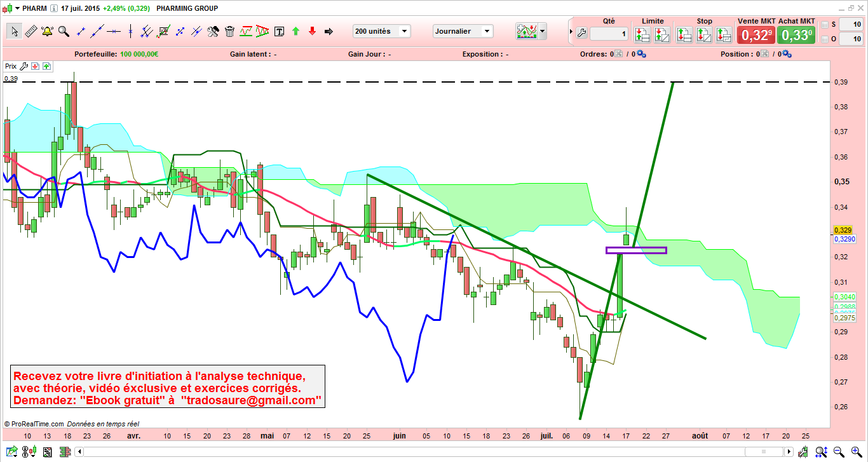Click the wrench icon beside Prix label
The width and height of the screenshot is (868, 462).
[24, 66]
